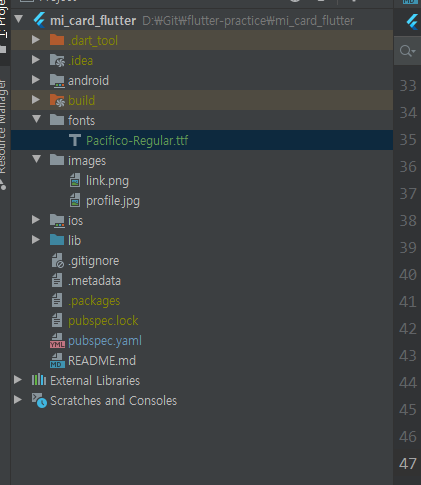Select the ios folder

click(x=75, y=221)
